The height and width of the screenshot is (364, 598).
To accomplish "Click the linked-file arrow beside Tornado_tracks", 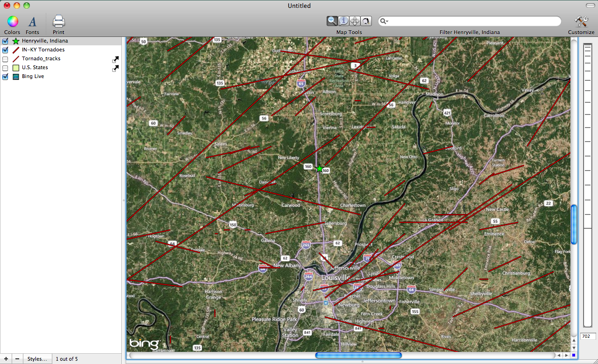I will point(115,59).
